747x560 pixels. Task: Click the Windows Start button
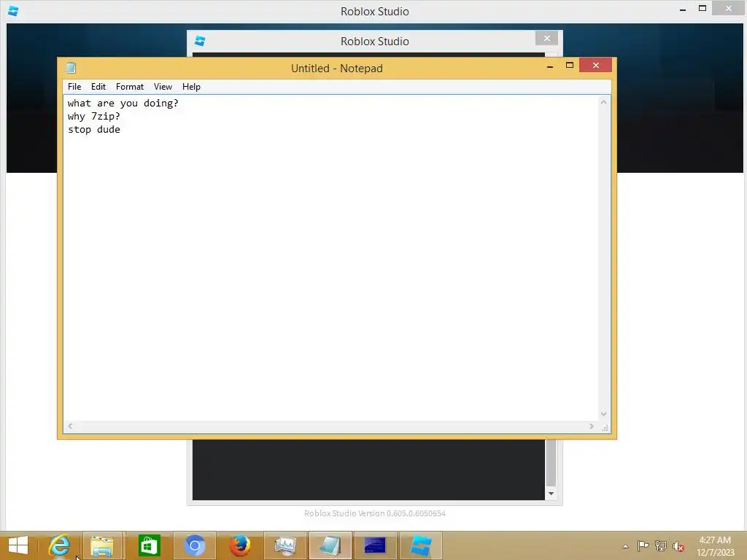click(18, 545)
